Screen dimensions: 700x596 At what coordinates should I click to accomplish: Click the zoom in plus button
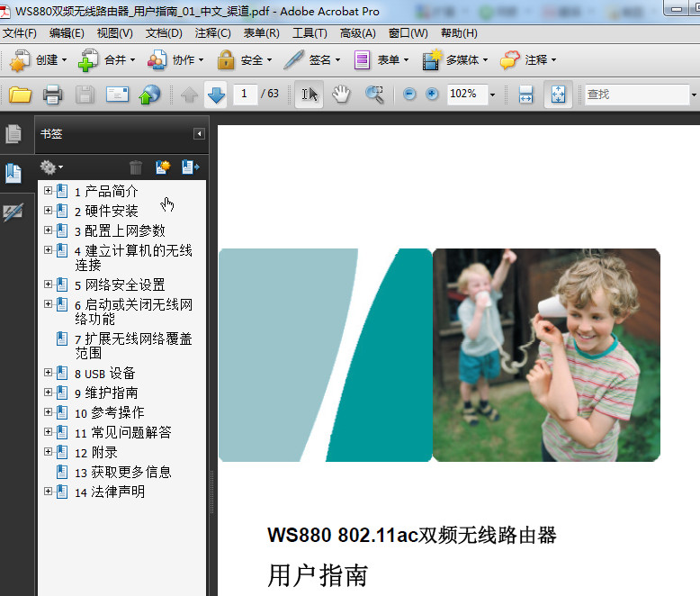pos(432,94)
